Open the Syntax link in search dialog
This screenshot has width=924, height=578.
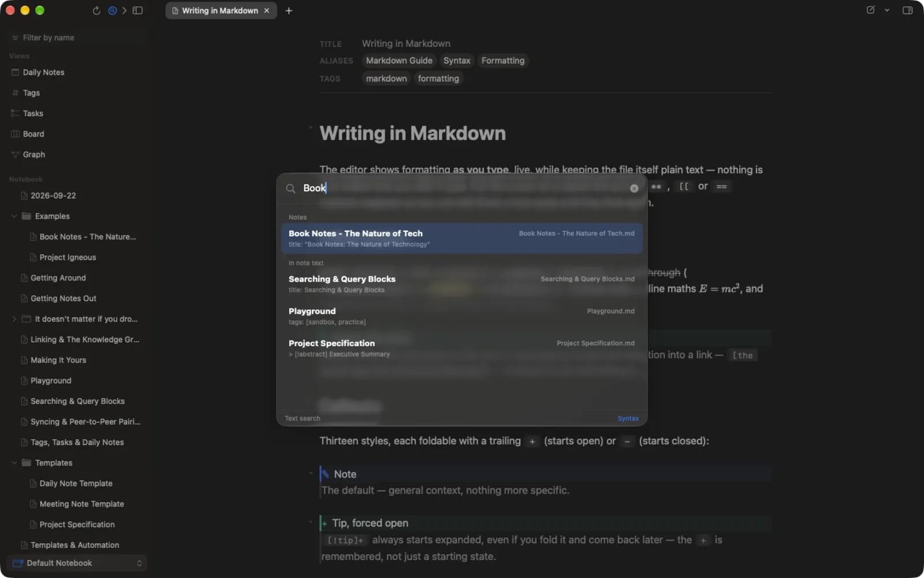pos(628,418)
